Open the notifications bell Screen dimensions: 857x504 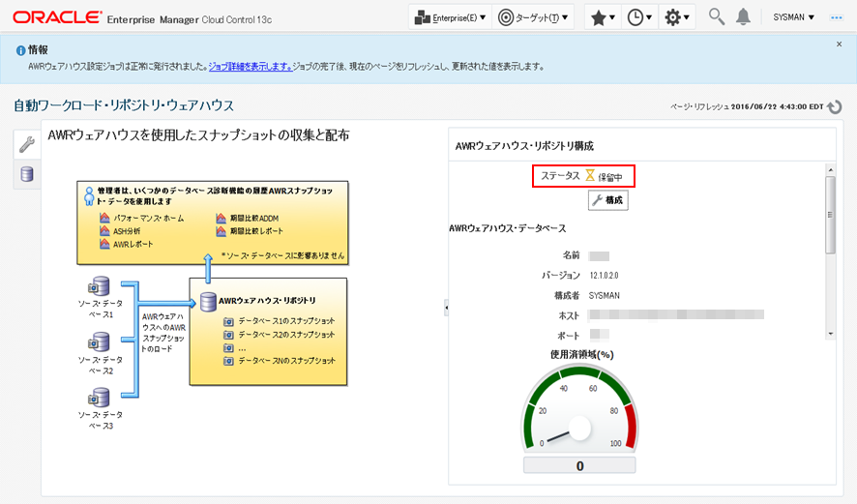click(x=743, y=17)
